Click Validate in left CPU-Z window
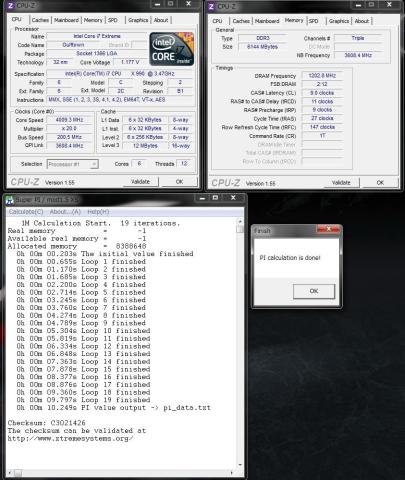 pyautogui.click(x=140, y=182)
